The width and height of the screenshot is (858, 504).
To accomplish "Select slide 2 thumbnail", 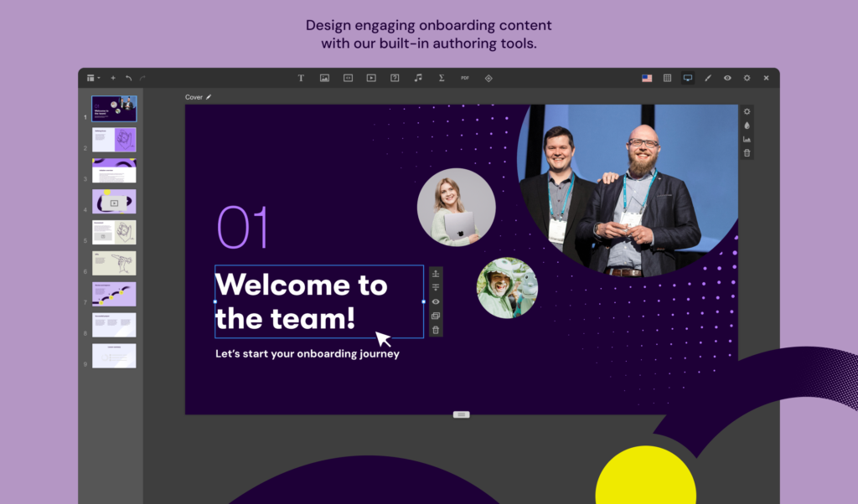I will [114, 140].
